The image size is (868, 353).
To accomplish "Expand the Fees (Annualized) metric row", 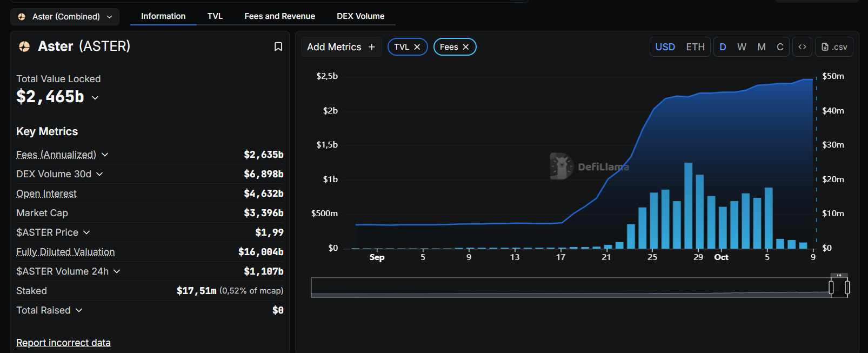I will click(x=105, y=155).
